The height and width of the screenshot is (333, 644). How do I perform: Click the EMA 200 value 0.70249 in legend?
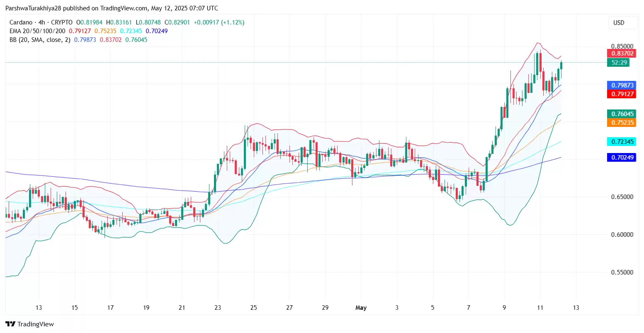pos(157,31)
